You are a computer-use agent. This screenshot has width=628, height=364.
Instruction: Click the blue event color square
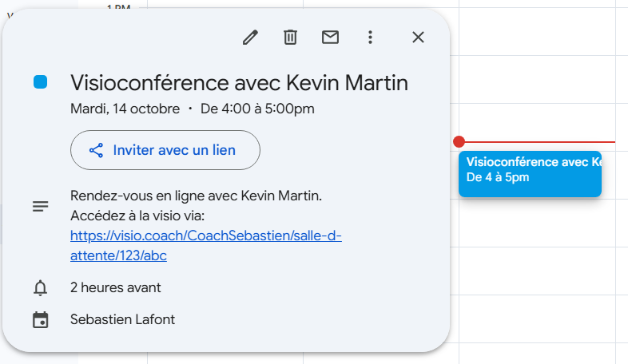[x=41, y=82]
